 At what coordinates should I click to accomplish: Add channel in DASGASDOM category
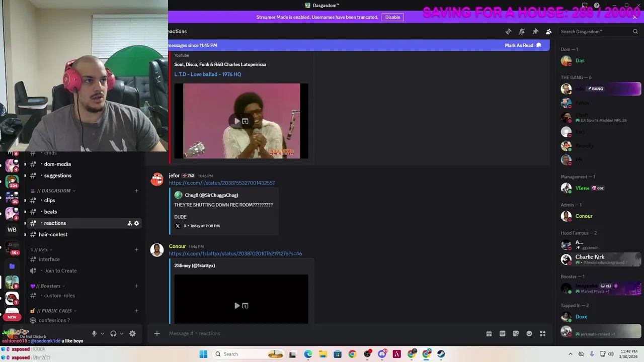pyautogui.click(x=136, y=191)
